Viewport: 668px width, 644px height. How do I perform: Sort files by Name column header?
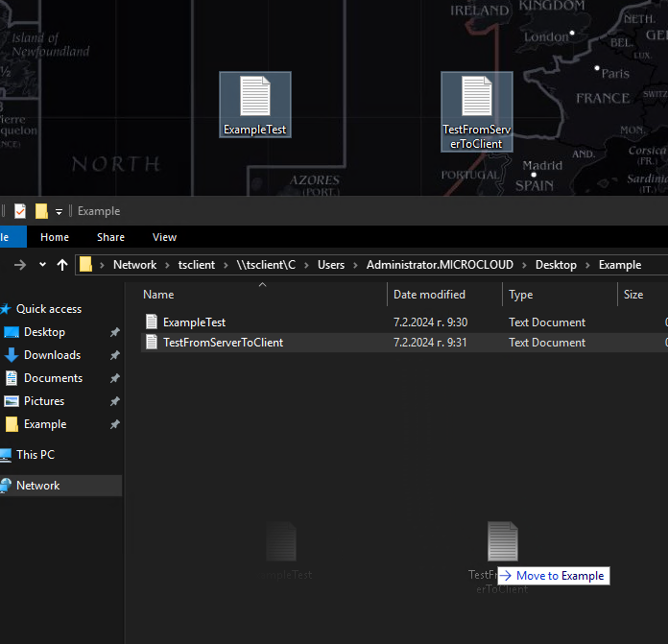point(263,295)
